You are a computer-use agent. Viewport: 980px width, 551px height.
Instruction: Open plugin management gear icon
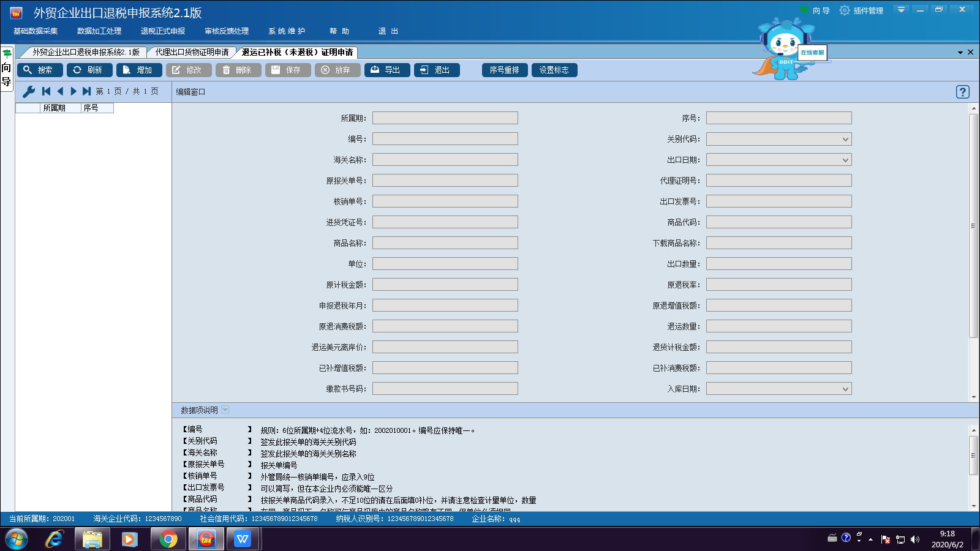tap(845, 10)
